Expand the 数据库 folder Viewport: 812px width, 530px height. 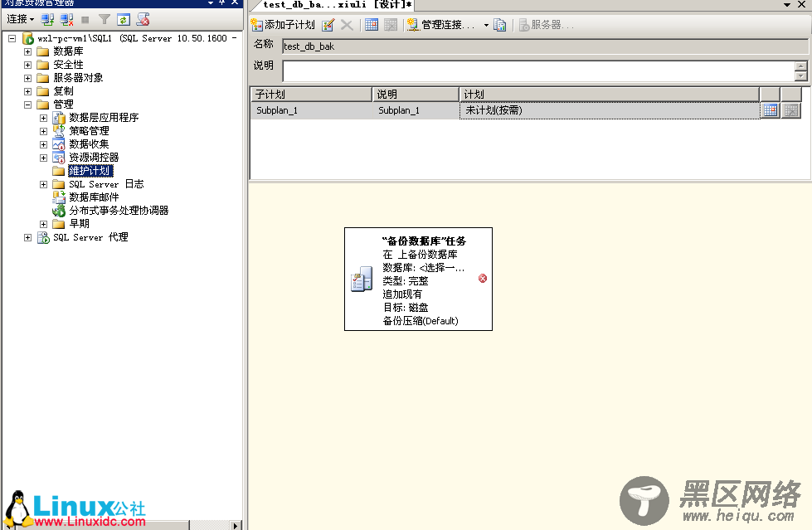(x=28, y=51)
